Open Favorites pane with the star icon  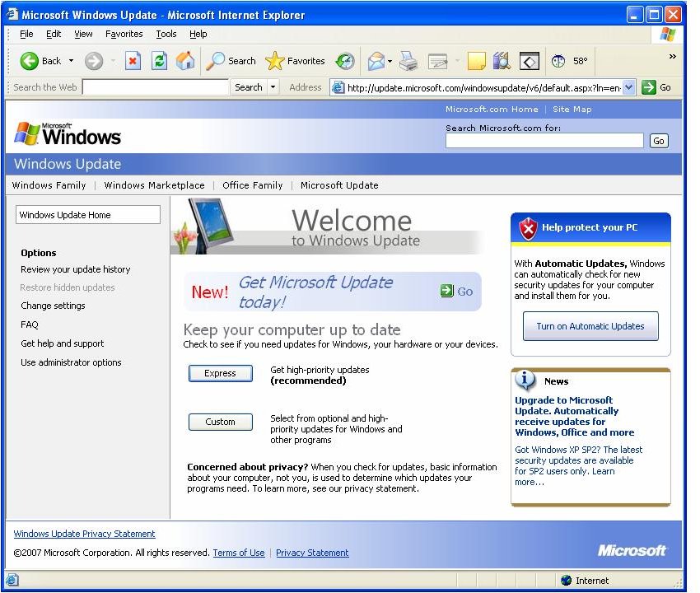[x=274, y=61]
